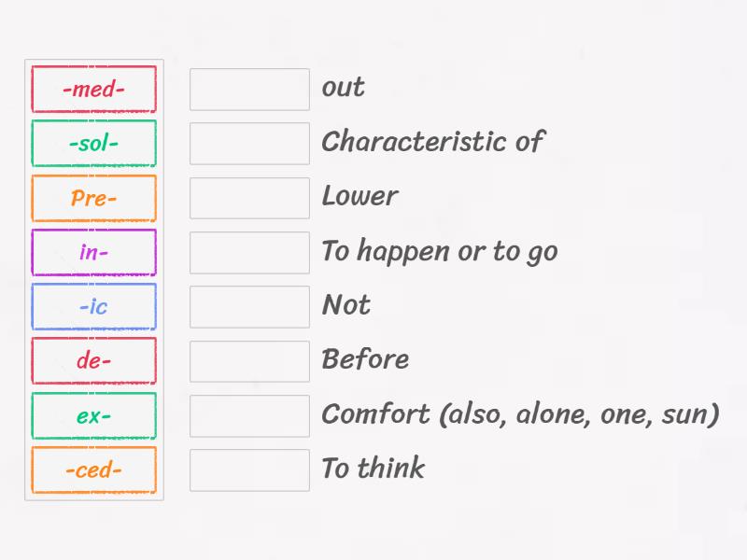The width and height of the screenshot is (747, 560).
Task: Click the "Characteristic of" definition text
Action: point(432,142)
